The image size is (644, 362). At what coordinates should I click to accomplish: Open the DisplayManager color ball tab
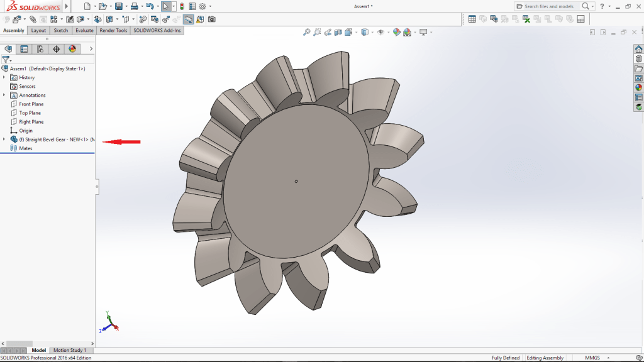click(x=72, y=49)
